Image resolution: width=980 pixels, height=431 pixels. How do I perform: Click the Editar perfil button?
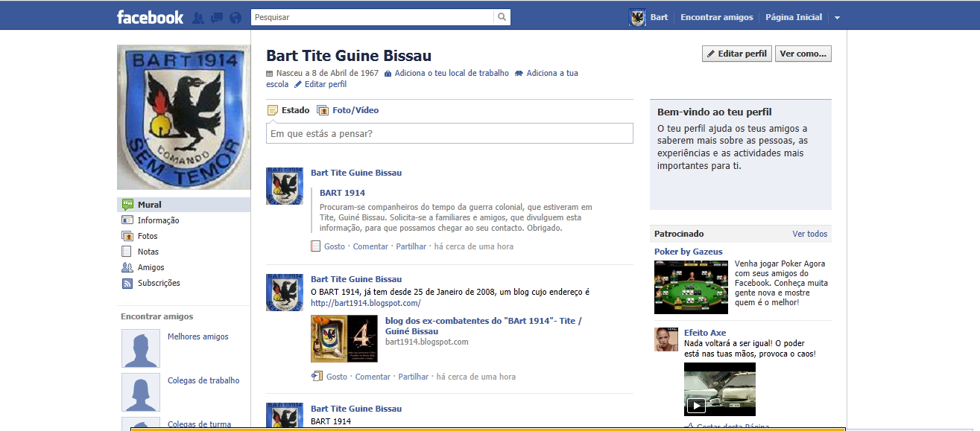(737, 54)
